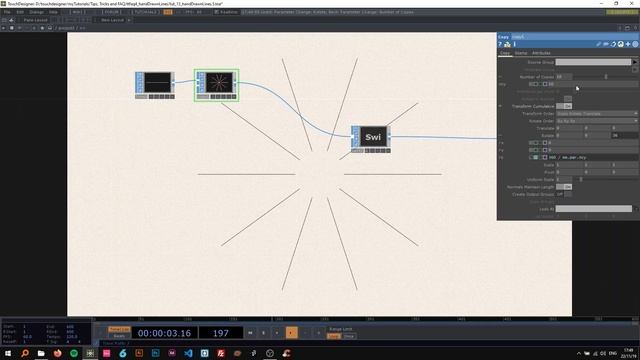Viewport: 640px width, 360px height.
Task: Pause timeline playback
Action: pos(263,333)
